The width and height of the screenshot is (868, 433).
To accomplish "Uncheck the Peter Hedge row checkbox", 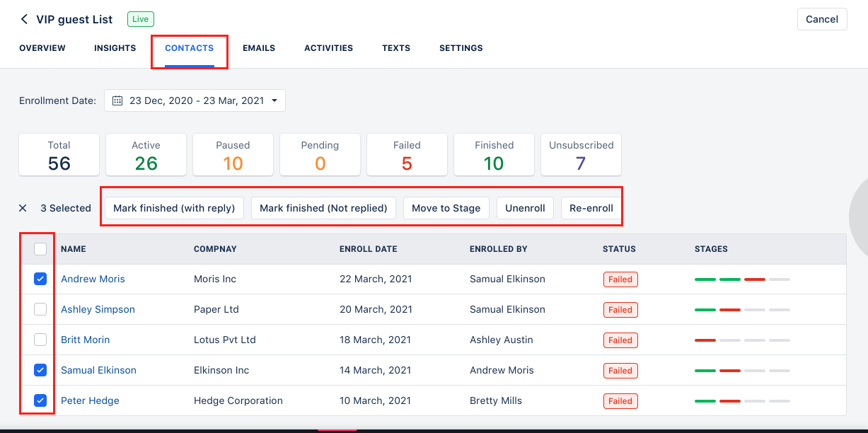I will point(40,400).
